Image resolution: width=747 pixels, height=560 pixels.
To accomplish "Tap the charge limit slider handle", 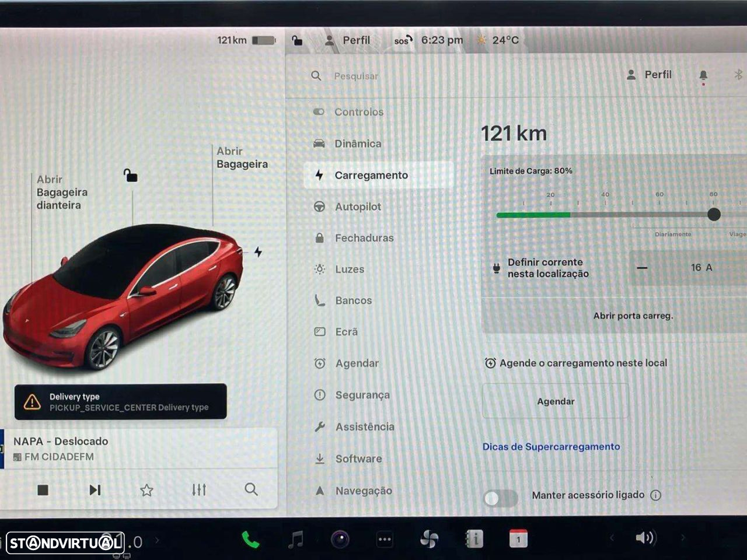I will [714, 215].
